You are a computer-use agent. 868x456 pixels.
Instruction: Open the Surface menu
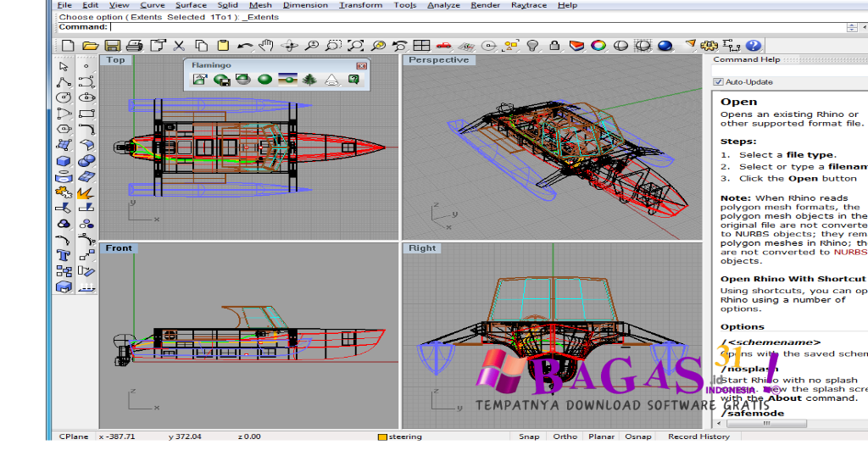point(191,5)
